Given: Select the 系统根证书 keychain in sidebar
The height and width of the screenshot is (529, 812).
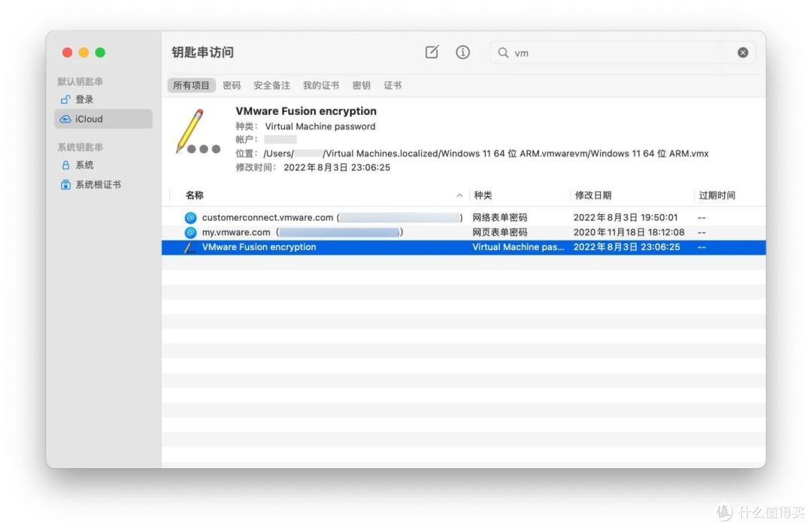Looking at the screenshot, I should click(103, 185).
